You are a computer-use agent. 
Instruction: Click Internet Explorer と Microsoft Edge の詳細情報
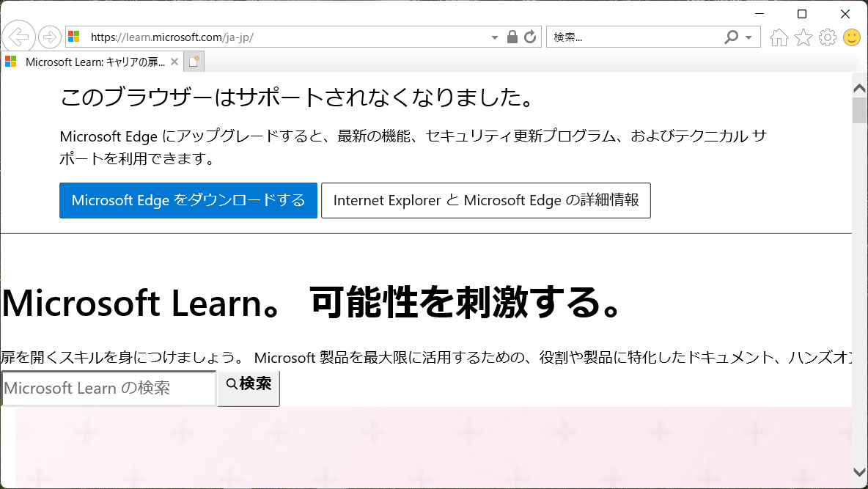(486, 200)
